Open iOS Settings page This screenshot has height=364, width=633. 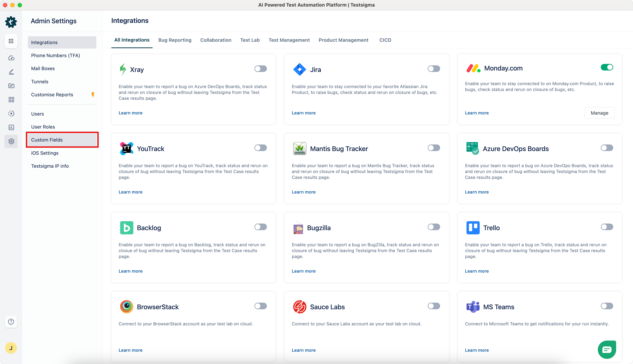pos(62,153)
